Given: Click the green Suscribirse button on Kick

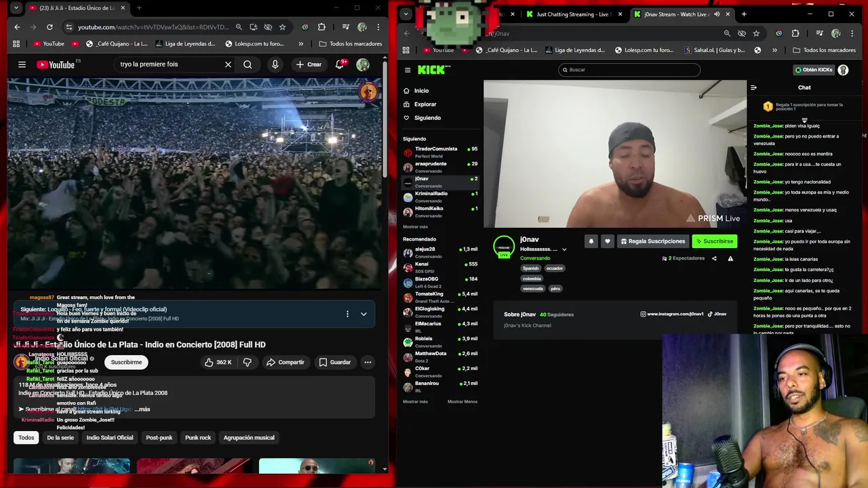Looking at the screenshot, I should 714,241.
